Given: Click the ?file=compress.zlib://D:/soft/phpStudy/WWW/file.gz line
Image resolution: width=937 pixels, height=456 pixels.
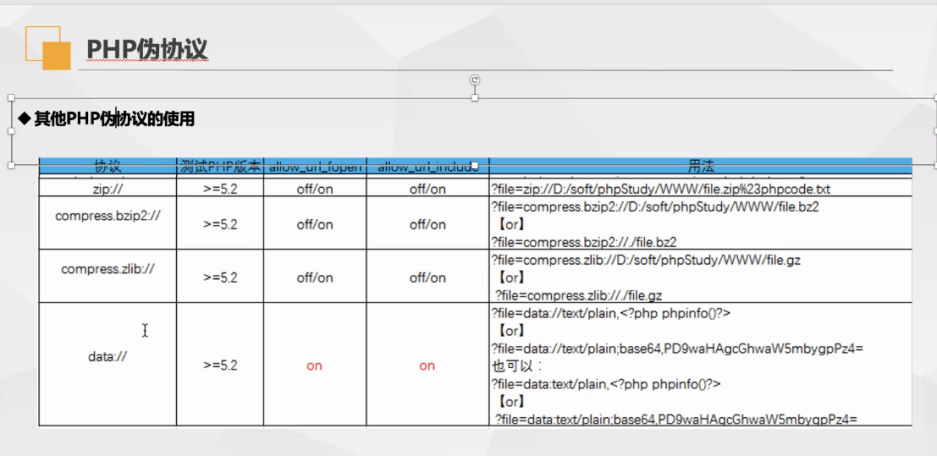Looking at the screenshot, I should [646, 260].
